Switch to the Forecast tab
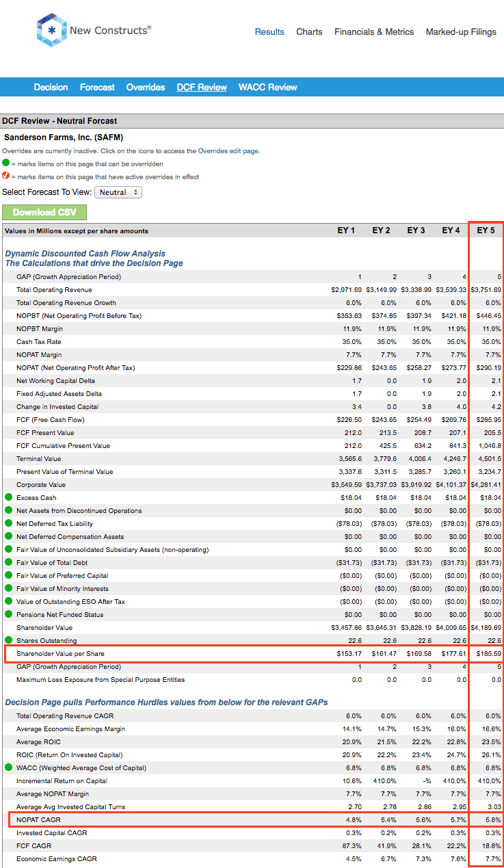 [x=97, y=87]
